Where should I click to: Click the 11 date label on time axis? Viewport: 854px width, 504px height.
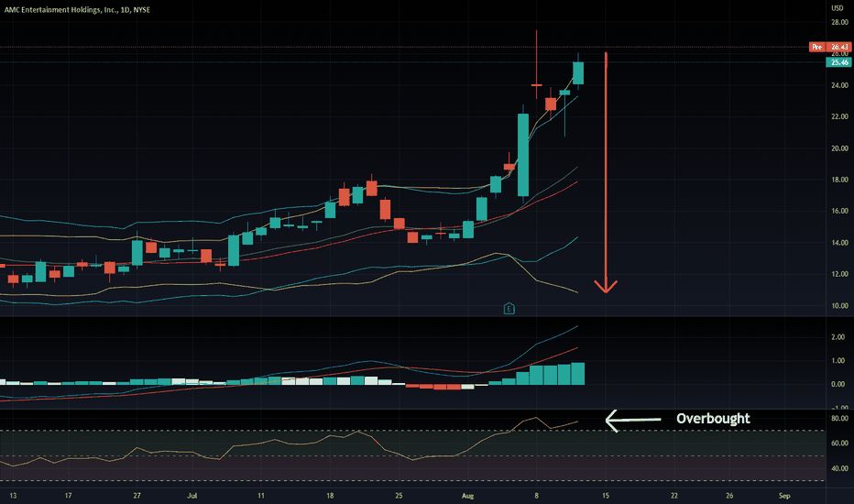coord(261,496)
